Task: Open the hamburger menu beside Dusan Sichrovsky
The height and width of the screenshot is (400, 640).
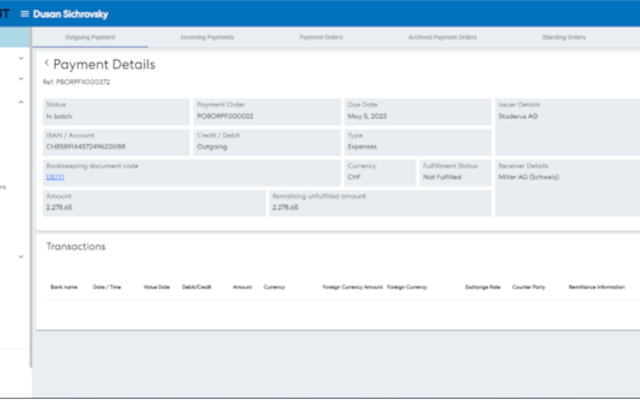Action: pos(24,14)
